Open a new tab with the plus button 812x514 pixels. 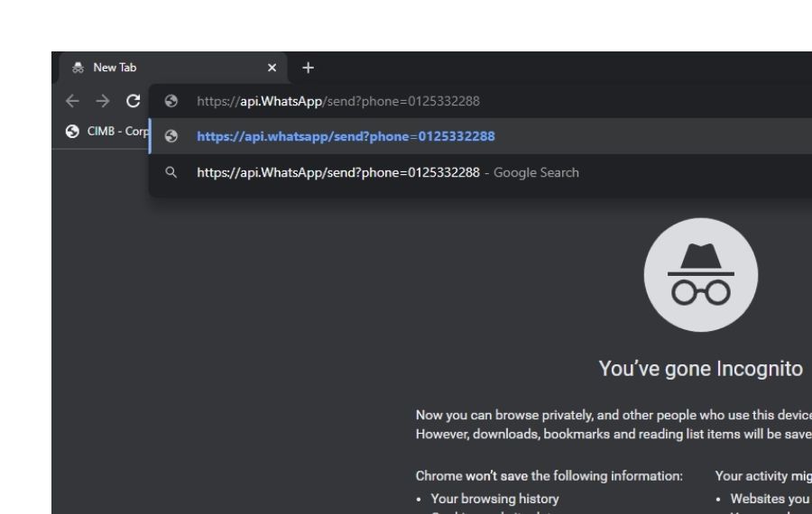point(309,68)
